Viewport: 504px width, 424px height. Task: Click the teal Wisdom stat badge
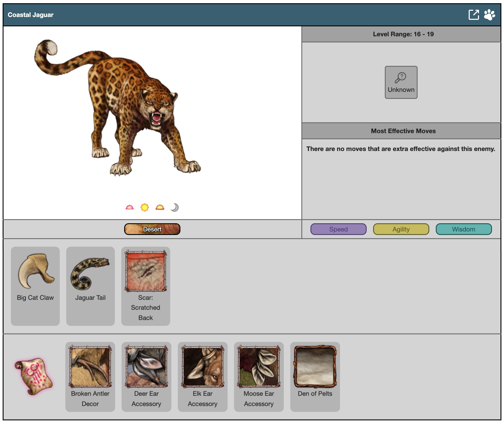(463, 229)
